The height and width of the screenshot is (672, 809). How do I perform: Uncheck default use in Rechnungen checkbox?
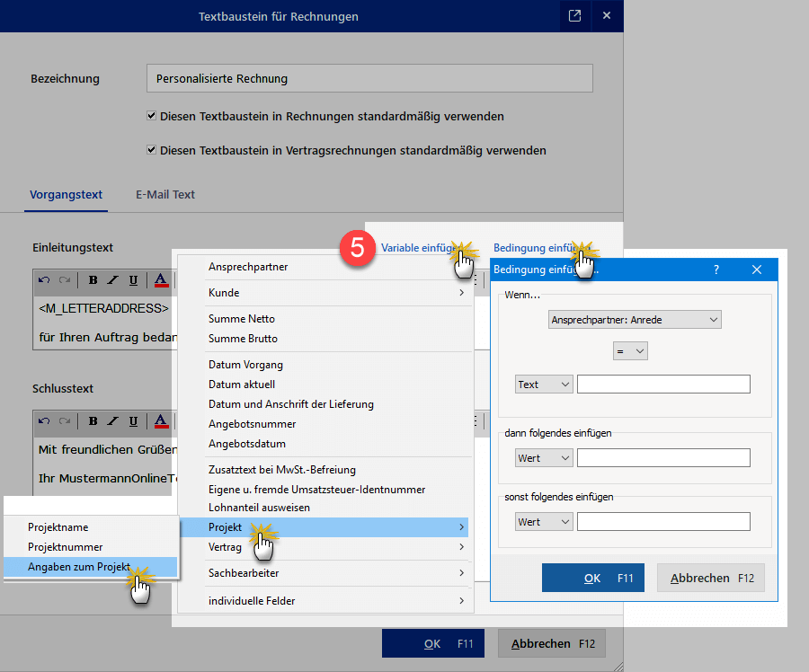coord(152,116)
